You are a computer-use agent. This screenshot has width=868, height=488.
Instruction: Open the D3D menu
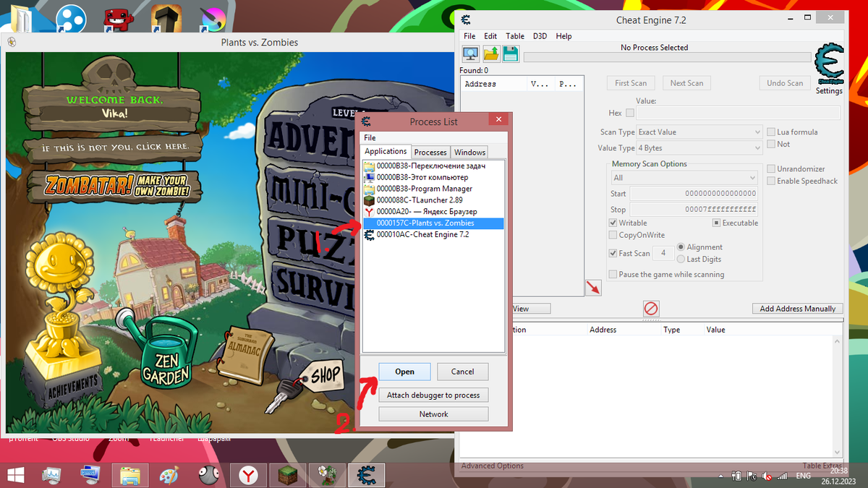pos(540,36)
